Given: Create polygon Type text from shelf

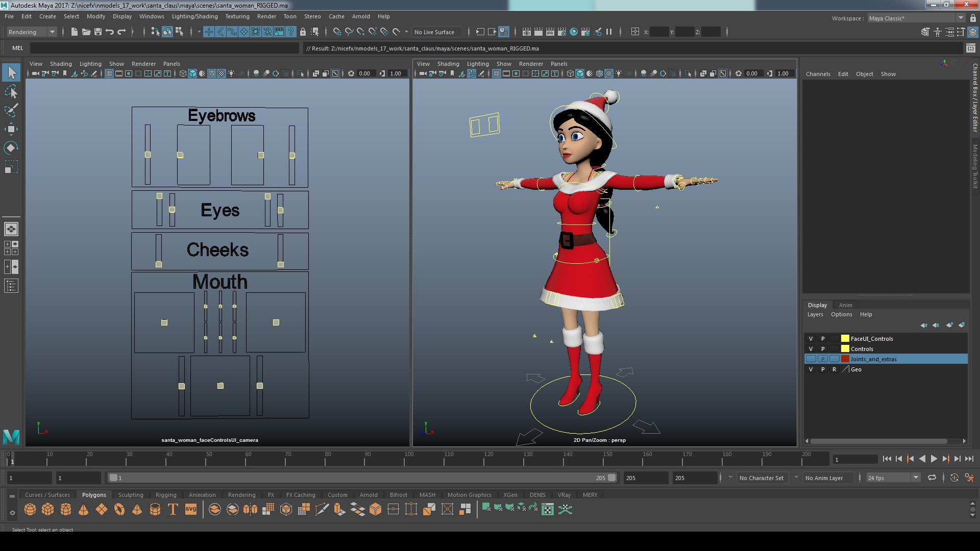Looking at the screenshot, I should (x=173, y=509).
